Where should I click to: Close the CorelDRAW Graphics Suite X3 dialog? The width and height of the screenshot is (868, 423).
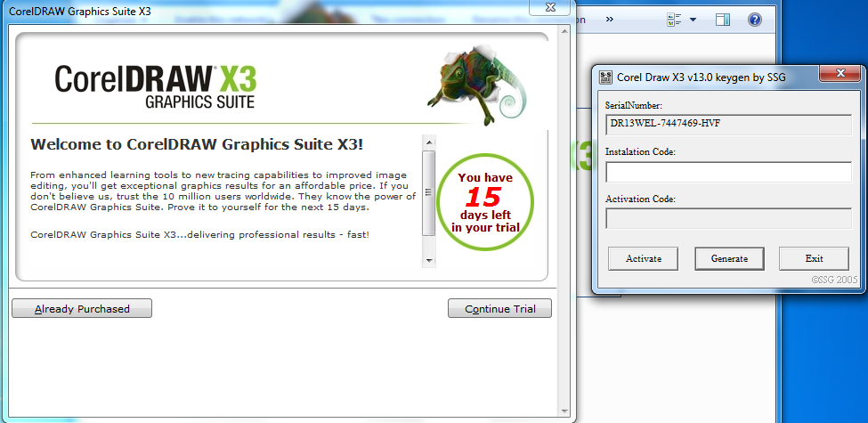click(x=550, y=7)
